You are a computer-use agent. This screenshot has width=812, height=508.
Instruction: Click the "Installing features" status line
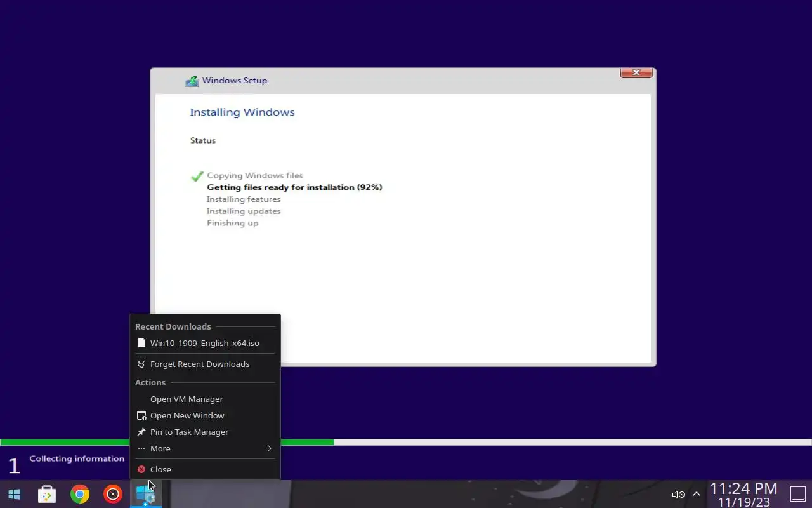pyautogui.click(x=244, y=199)
